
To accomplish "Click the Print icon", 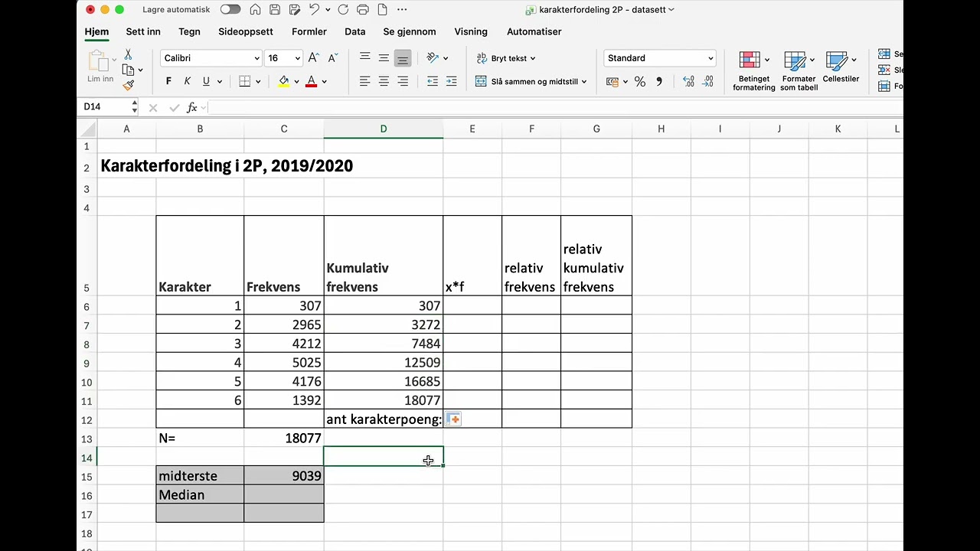I will point(363,10).
